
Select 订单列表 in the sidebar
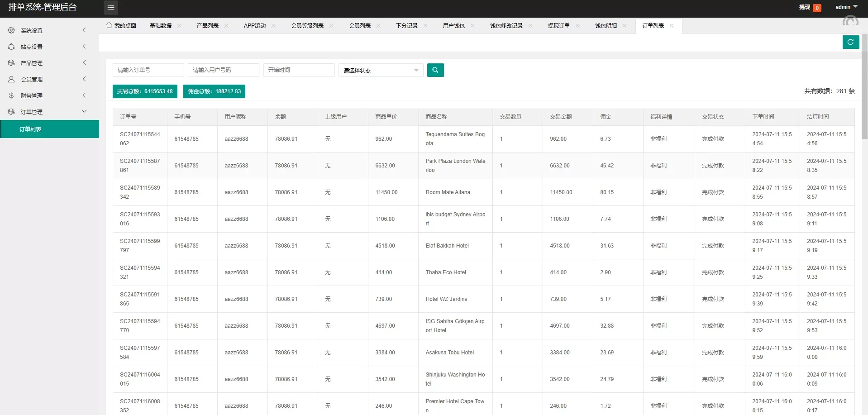[x=30, y=129]
